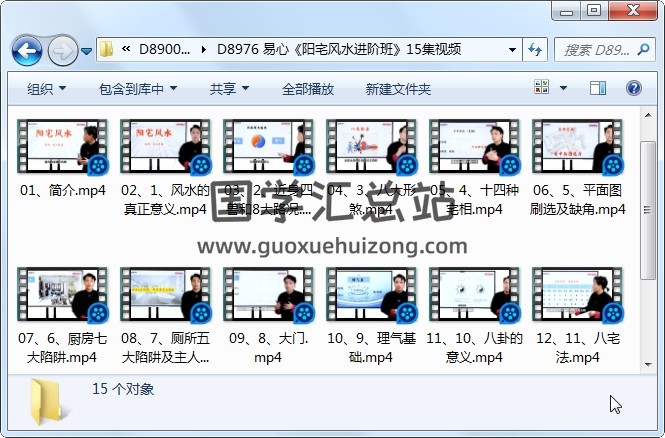
Task: Click the Back navigation arrow
Action: pos(26,50)
